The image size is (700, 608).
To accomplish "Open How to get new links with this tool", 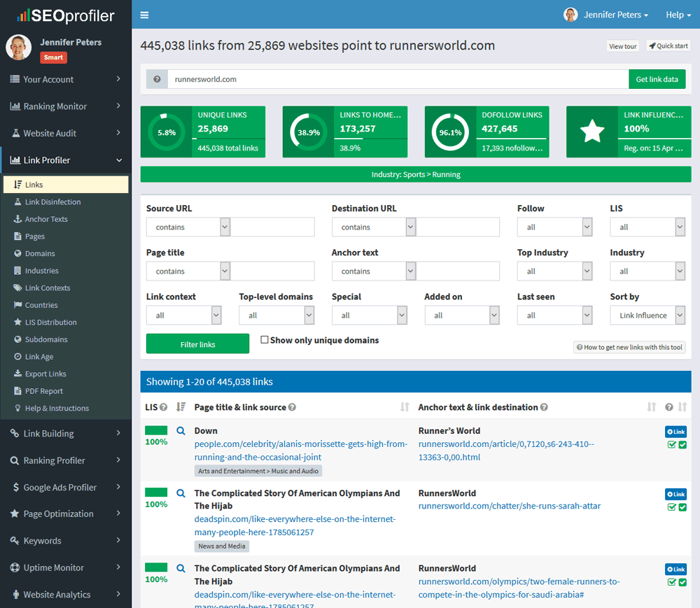I will (629, 347).
